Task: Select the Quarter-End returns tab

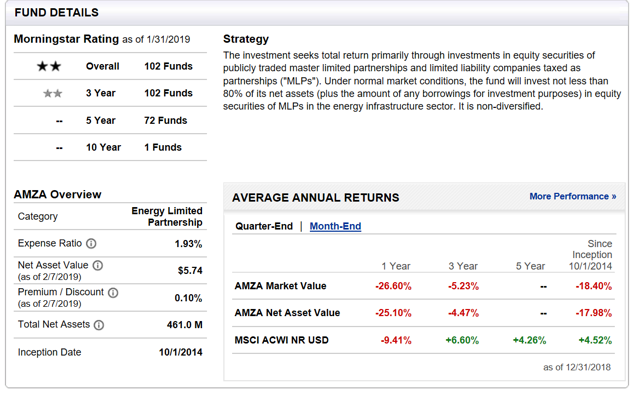Action: pyautogui.click(x=264, y=226)
